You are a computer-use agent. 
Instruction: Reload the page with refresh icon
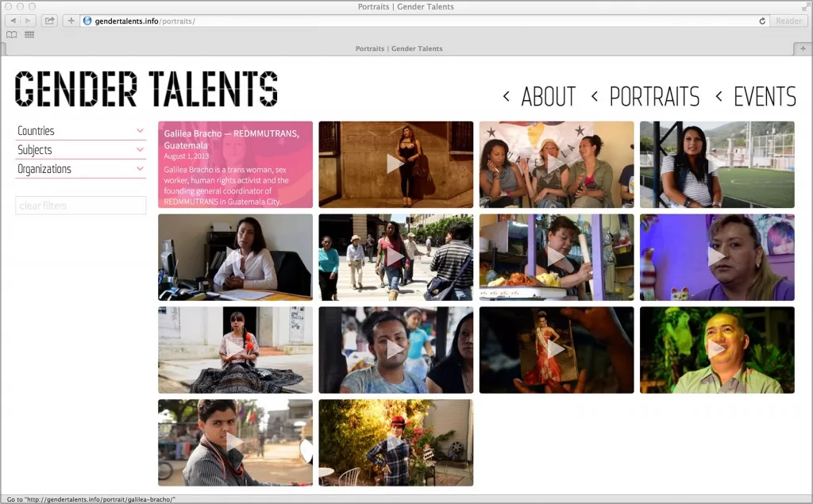[x=762, y=21]
